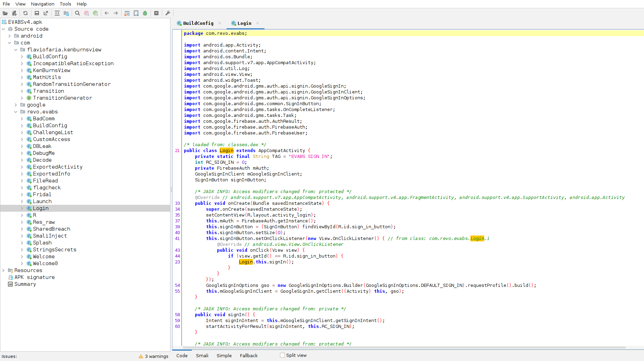This screenshot has width=644, height=361.
Task: Enable the Split view checkbox
Action: [x=282, y=355]
